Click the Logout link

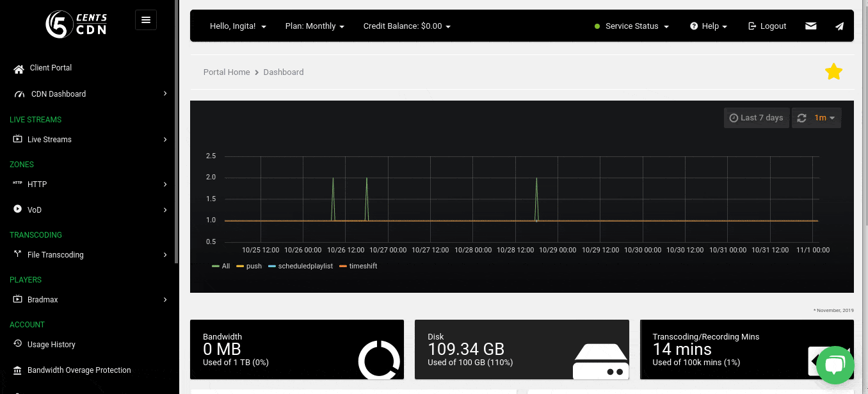tap(767, 26)
